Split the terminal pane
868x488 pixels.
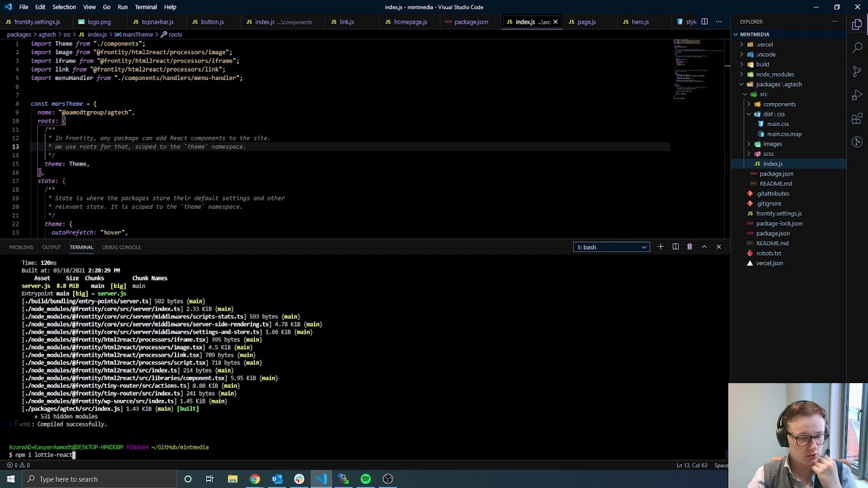[x=675, y=247]
